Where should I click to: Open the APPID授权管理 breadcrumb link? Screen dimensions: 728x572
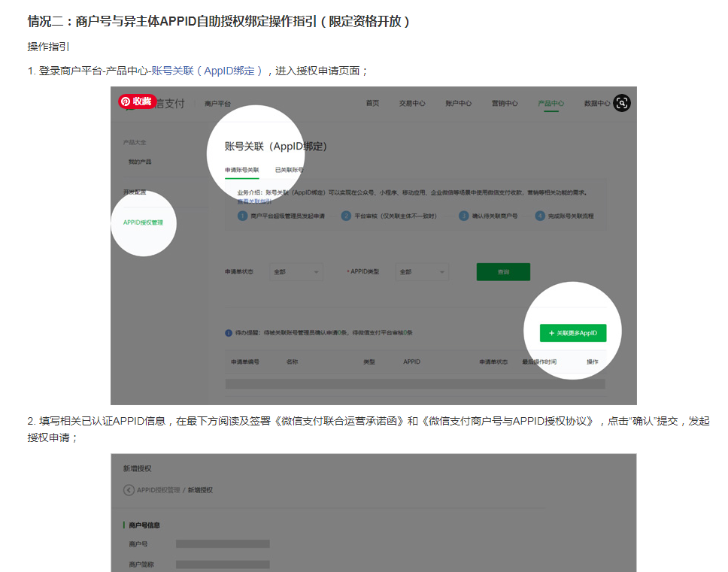(x=159, y=490)
